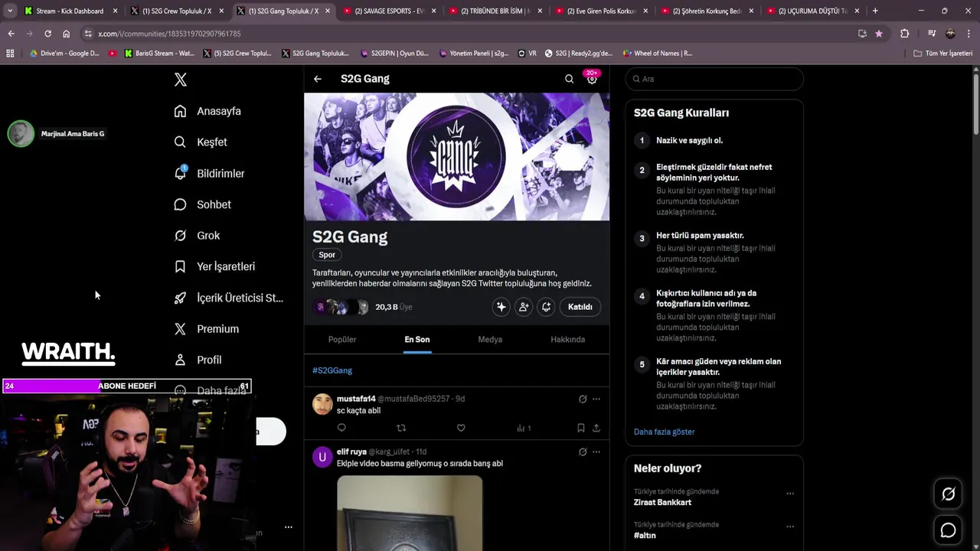Repost mustafa14's post

(401, 428)
